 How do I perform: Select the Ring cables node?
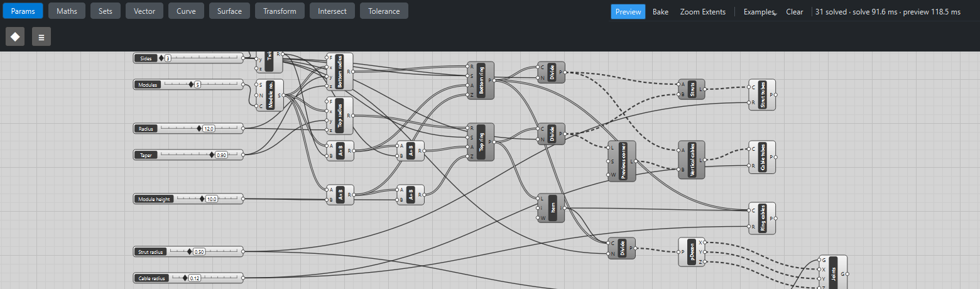pyautogui.click(x=762, y=218)
